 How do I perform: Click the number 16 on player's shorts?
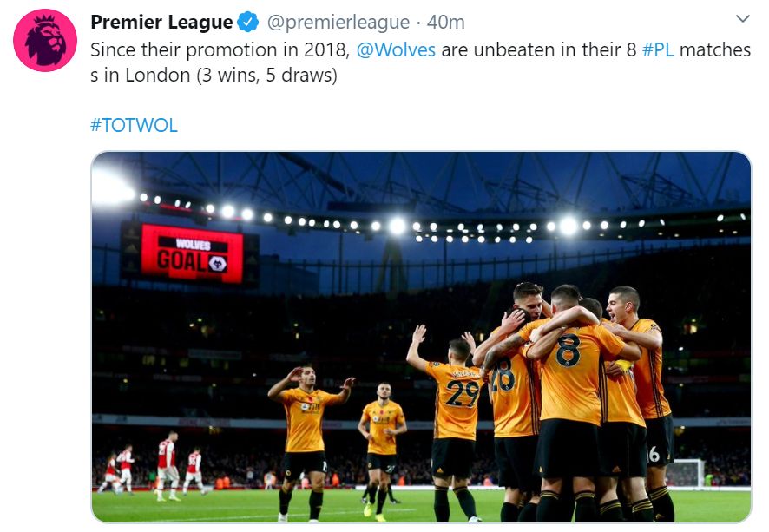point(653,454)
